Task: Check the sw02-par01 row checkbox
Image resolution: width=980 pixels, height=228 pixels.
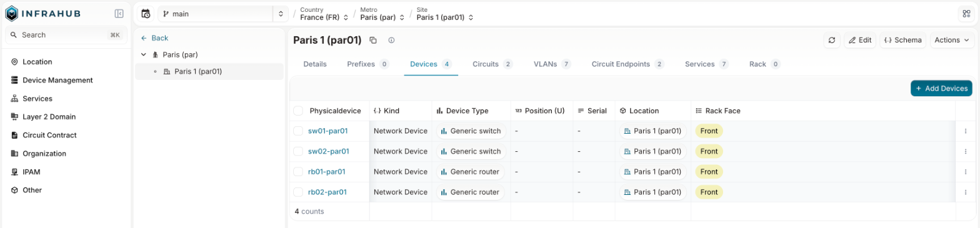Action: (x=298, y=151)
